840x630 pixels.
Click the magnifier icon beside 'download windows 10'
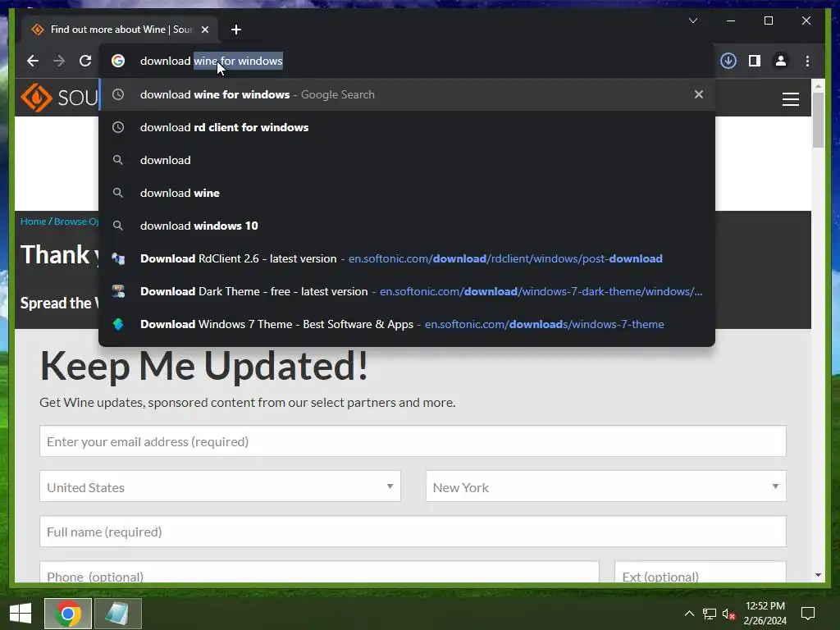pyautogui.click(x=118, y=226)
